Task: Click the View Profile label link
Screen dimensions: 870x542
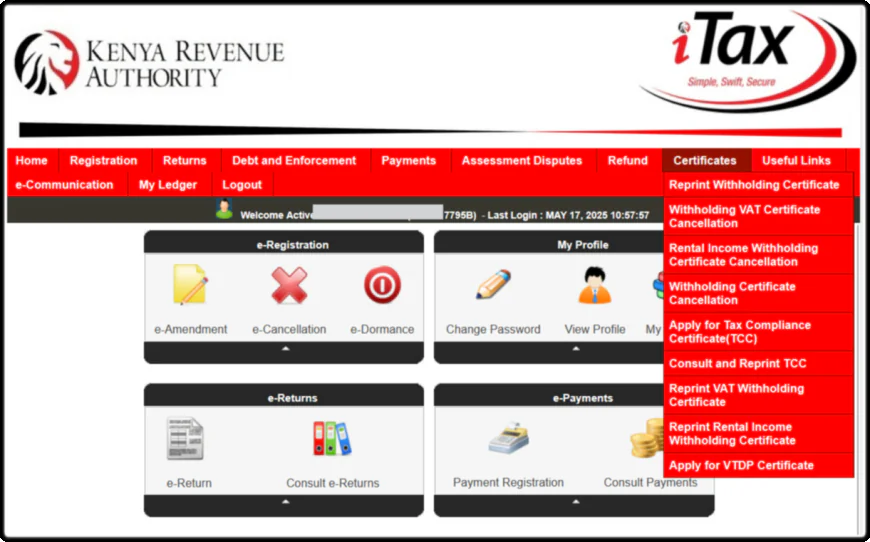Action: (595, 330)
